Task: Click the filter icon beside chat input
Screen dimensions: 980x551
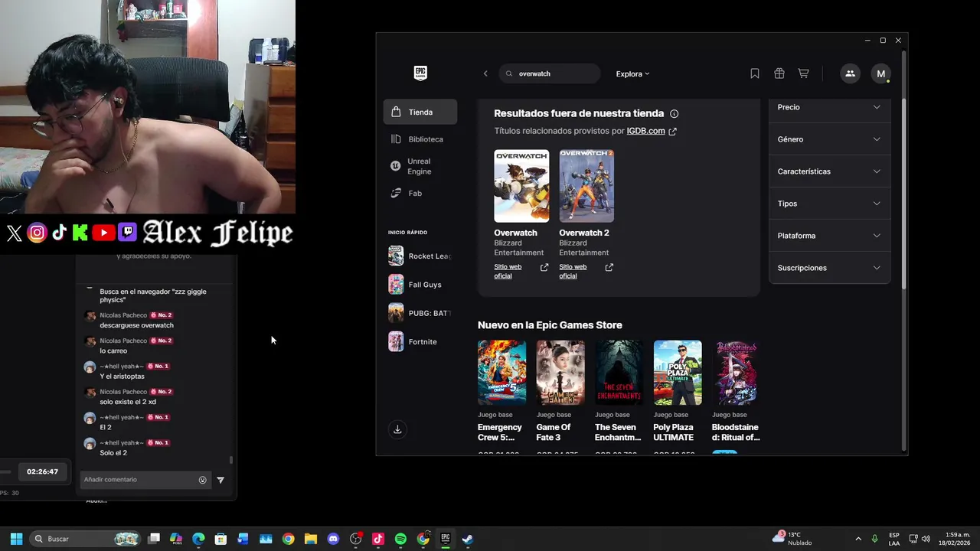Action: click(x=220, y=481)
